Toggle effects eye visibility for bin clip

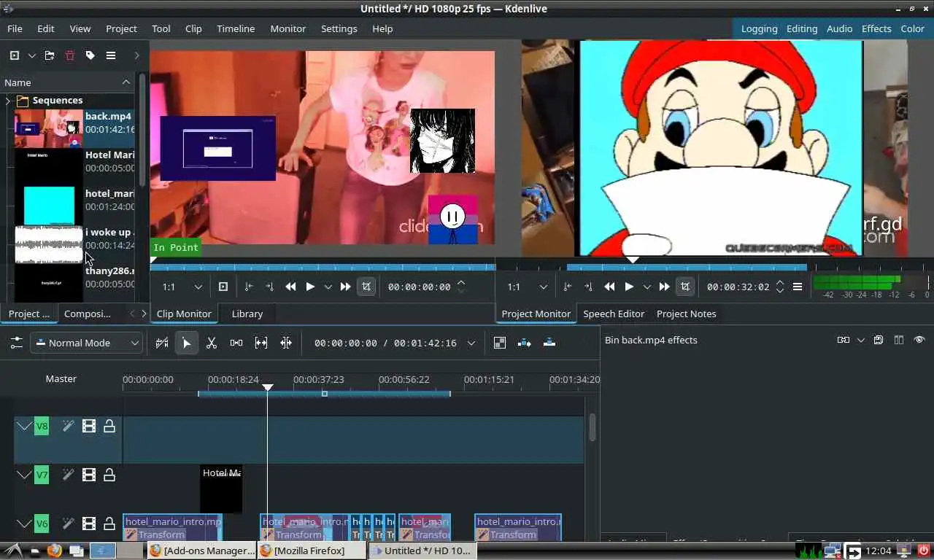[x=919, y=340]
